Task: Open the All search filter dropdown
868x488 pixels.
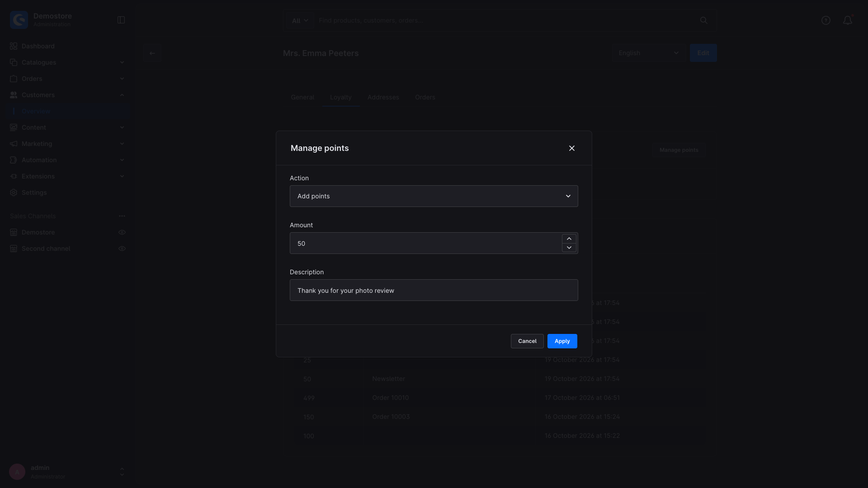Action: tap(300, 20)
